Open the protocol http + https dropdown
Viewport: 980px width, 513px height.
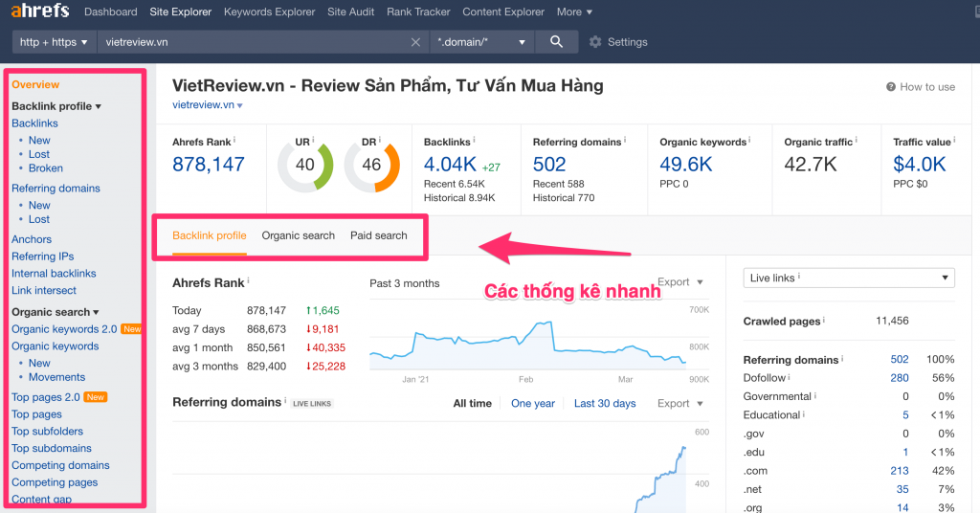click(x=54, y=42)
